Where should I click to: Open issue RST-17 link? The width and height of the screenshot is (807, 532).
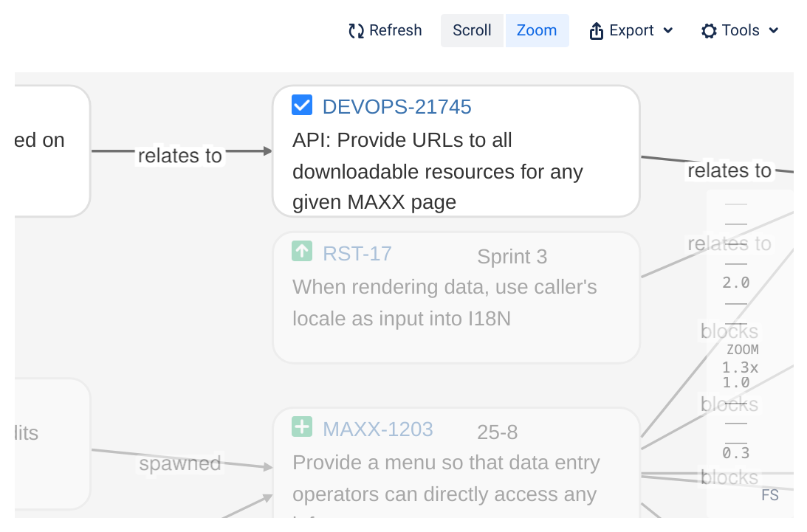(357, 254)
